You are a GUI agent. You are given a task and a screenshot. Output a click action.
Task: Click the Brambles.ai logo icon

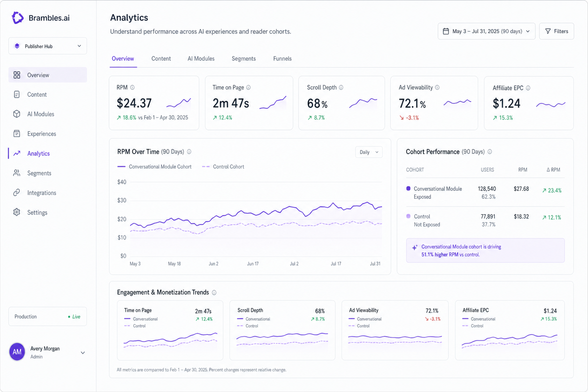click(18, 18)
